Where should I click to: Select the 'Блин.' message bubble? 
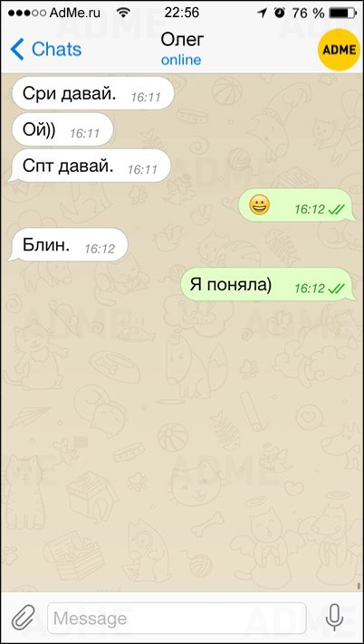[68, 245]
